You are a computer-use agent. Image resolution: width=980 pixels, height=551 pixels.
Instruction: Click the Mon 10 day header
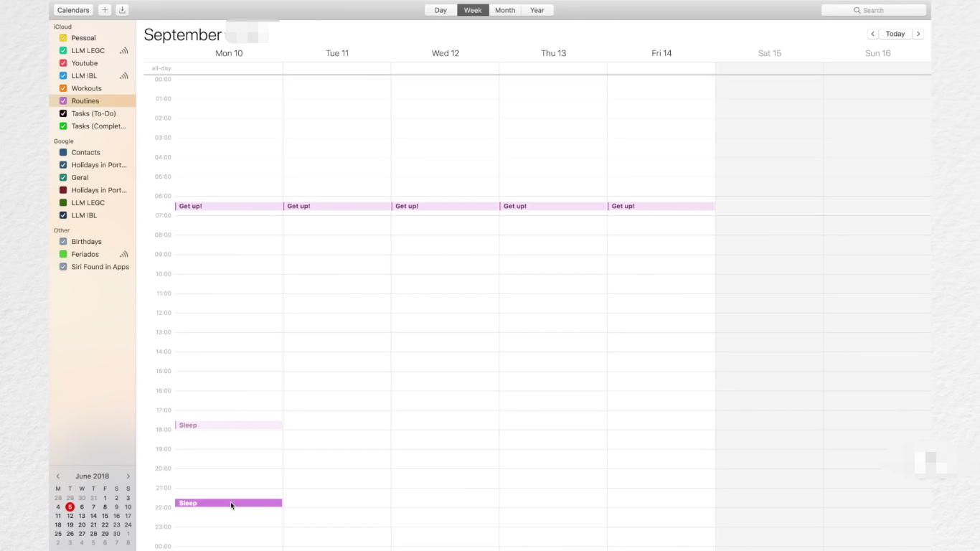click(x=229, y=53)
